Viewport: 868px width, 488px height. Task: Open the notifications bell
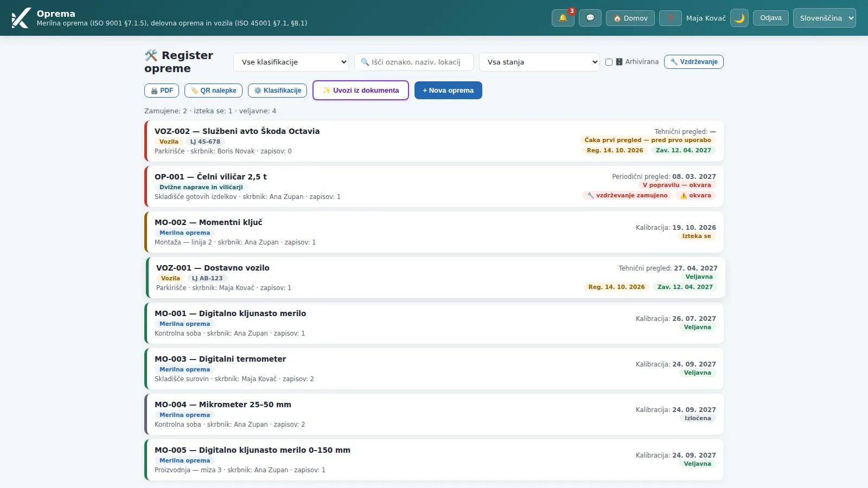[563, 18]
